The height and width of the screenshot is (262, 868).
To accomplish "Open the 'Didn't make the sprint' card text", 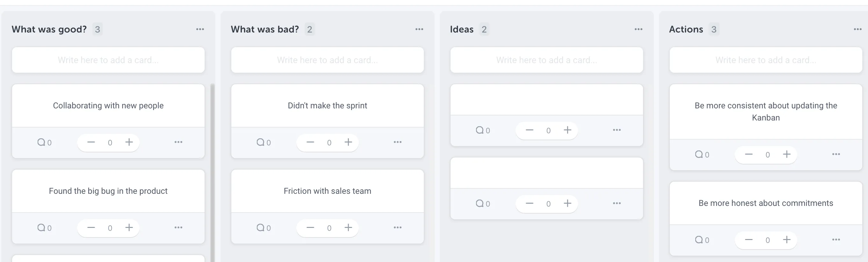I will [327, 106].
